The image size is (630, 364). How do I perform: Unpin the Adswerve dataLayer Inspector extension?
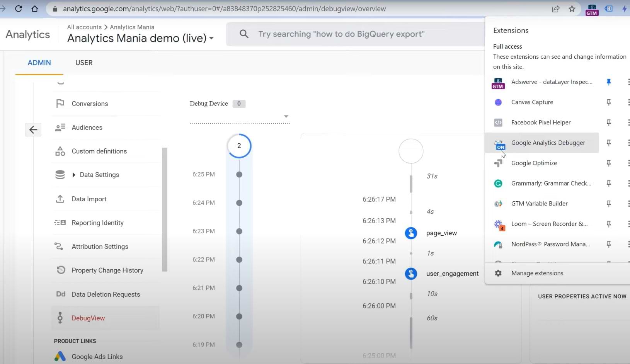pyautogui.click(x=609, y=82)
